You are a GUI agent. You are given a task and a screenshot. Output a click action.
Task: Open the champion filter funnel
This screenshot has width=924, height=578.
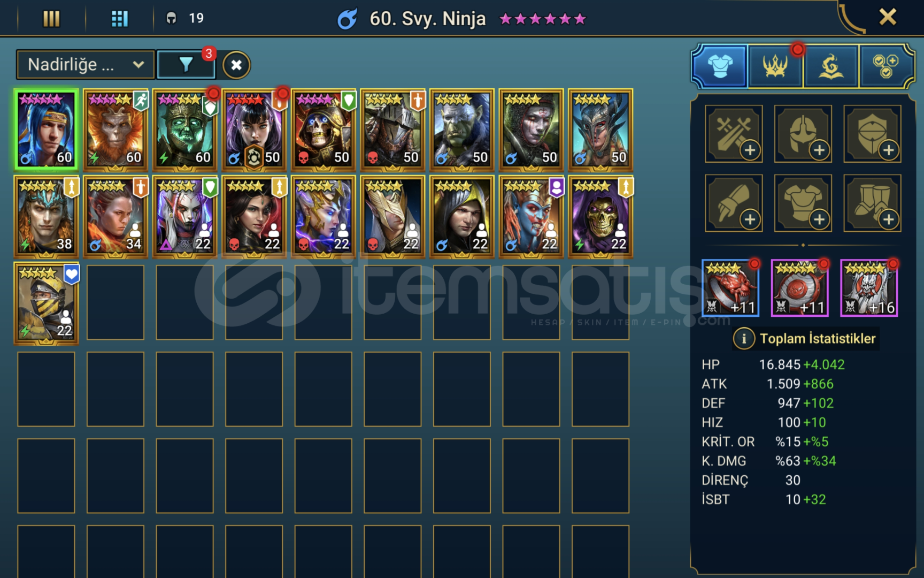[x=186, y=65]
